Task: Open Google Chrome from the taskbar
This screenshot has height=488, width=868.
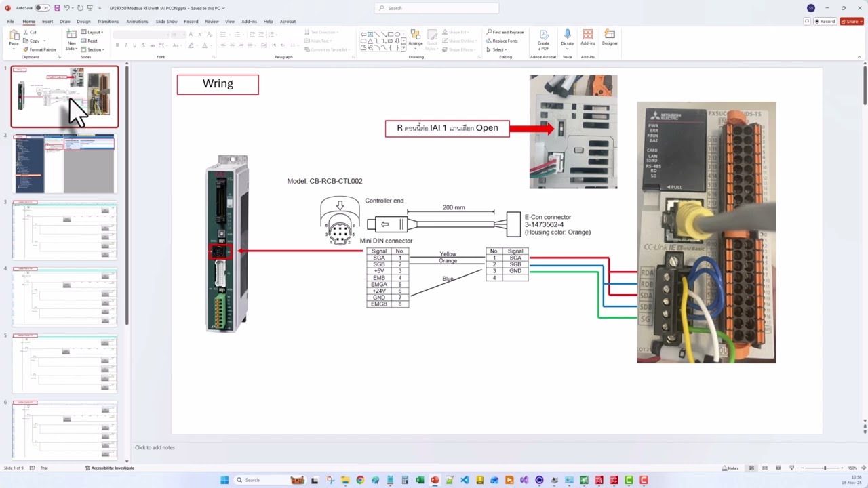Action: pyautogui.click(x=360, y=480)
